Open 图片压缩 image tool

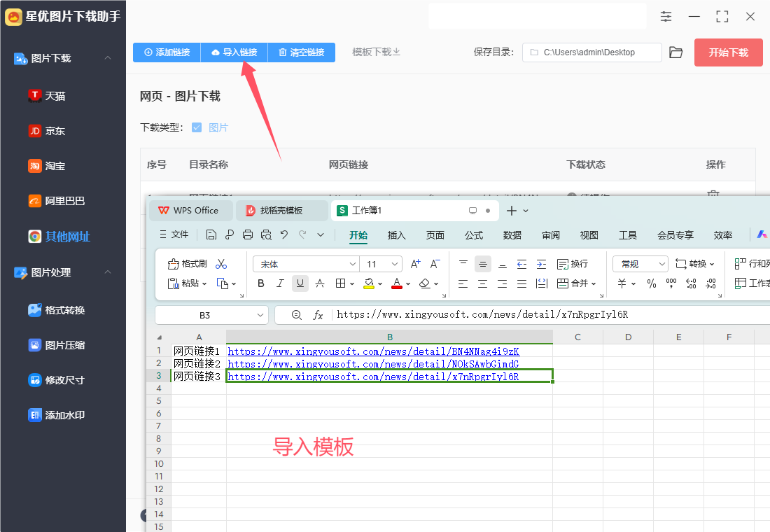pos(57,345)
